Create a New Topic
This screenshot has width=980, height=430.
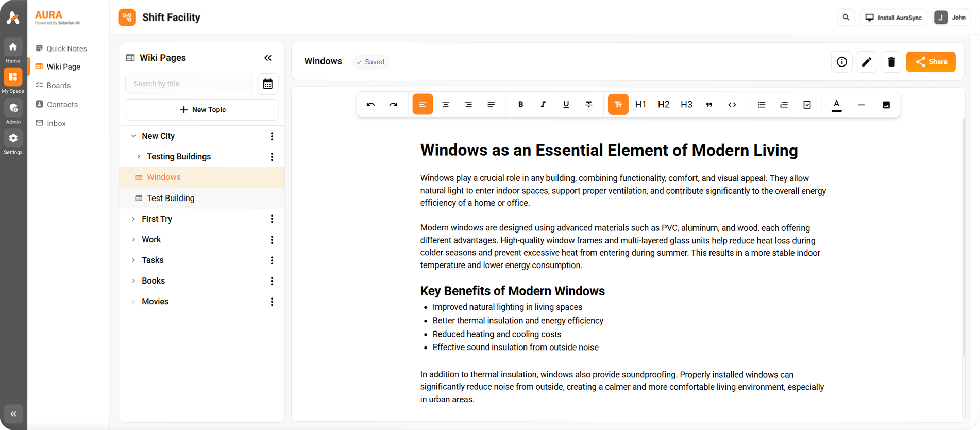tap(202, 110)
